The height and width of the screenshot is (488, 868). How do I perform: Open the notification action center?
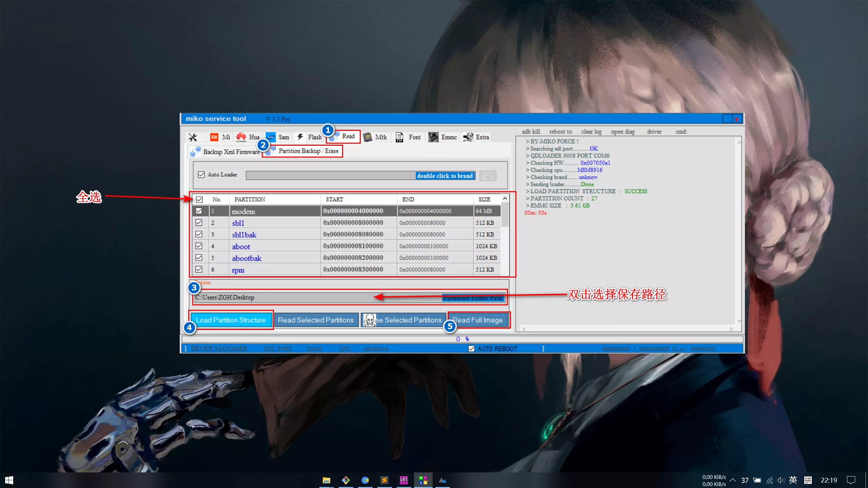click(851, 480)
